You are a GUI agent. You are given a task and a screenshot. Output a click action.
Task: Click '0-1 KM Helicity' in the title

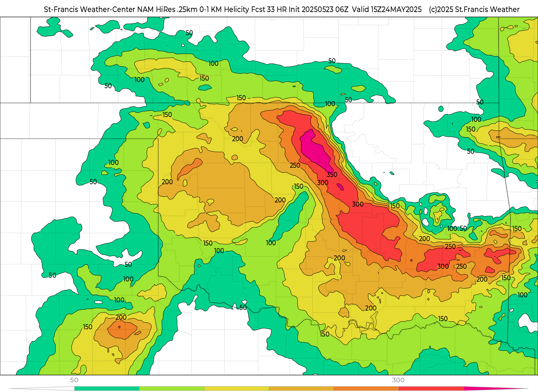pos(224,10)
